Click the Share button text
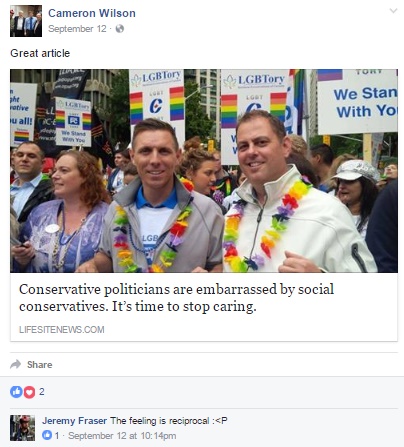The image size is (404, 447). pyautogui.click(x=40, y=365)
